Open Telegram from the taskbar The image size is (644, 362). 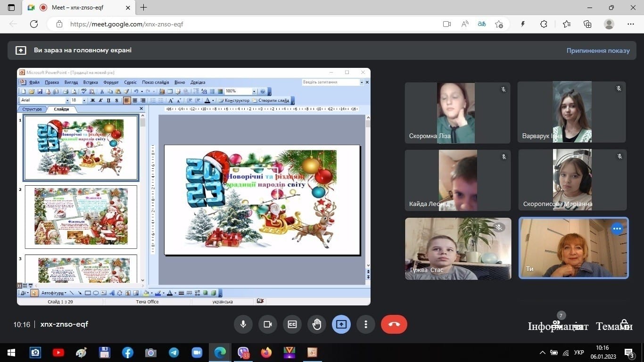173,353
